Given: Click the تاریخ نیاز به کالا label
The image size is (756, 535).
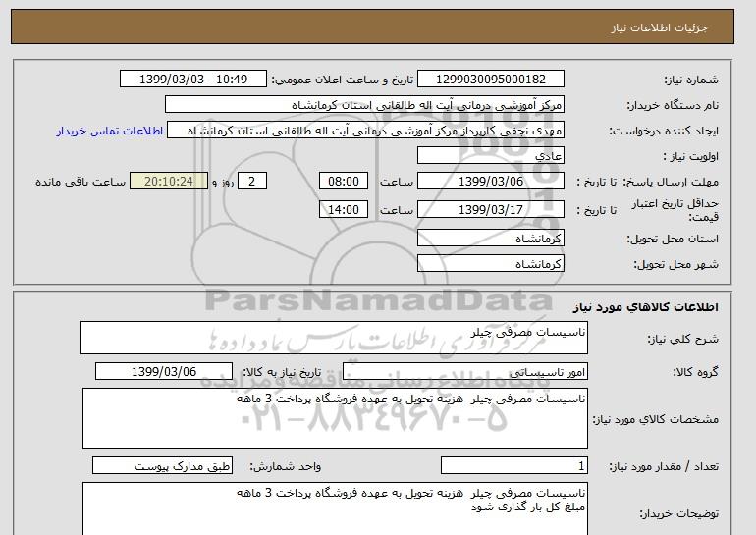Looking at the screenshot, I should [282, 372].
